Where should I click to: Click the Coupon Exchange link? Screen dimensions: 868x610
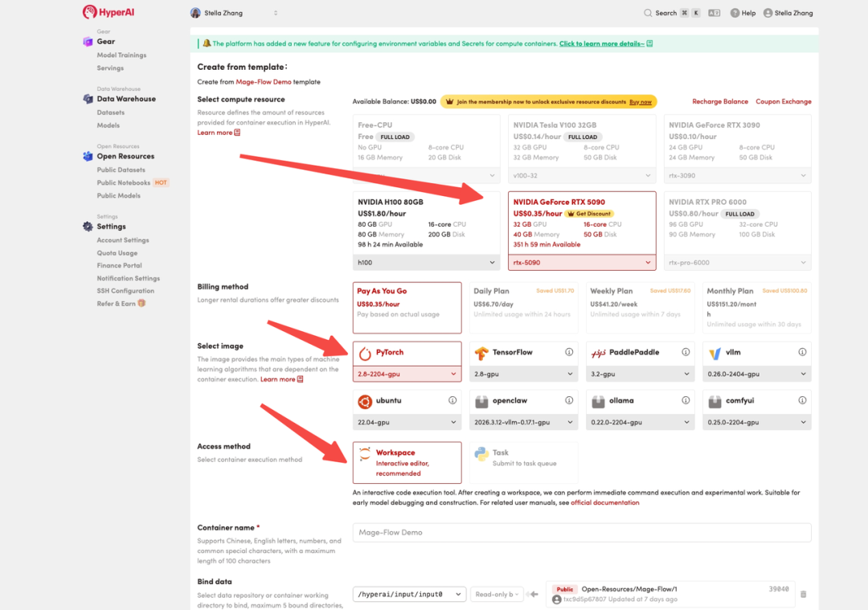click(784, 101)
